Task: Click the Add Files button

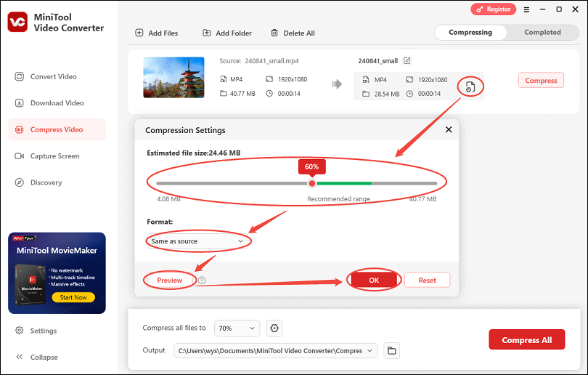Action: [x=156, y=33]
